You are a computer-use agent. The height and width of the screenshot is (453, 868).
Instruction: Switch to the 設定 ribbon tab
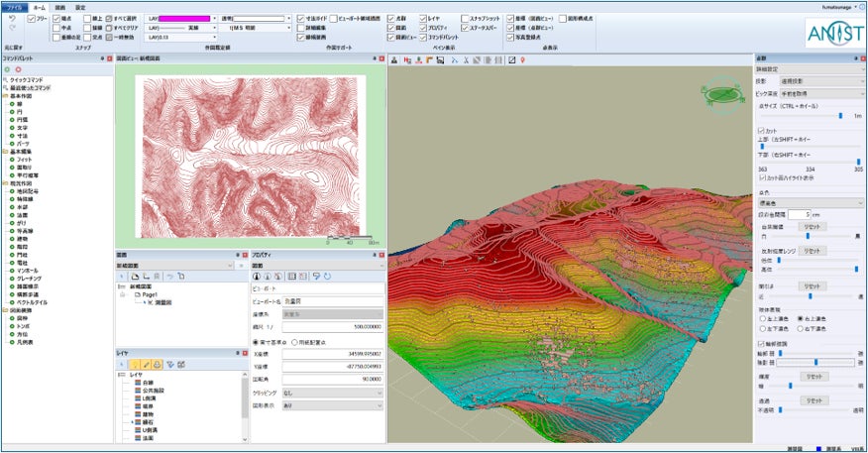(80, 6)
